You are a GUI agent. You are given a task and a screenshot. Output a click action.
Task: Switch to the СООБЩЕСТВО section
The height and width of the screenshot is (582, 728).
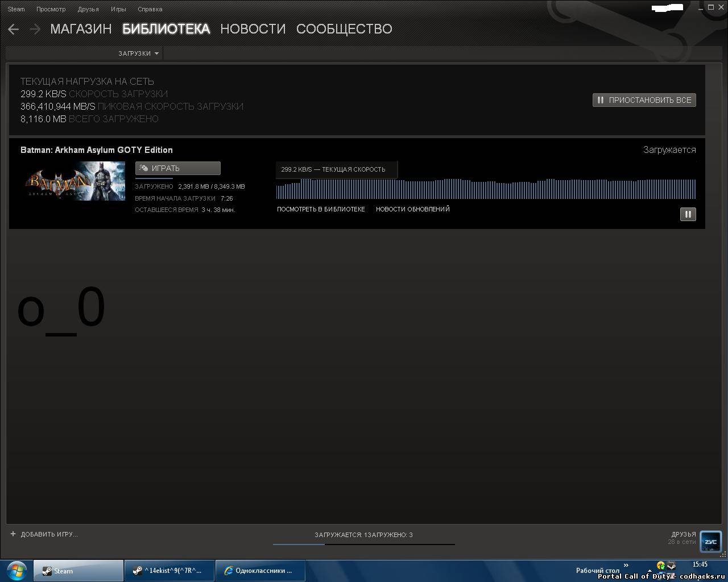click(344, 29)
